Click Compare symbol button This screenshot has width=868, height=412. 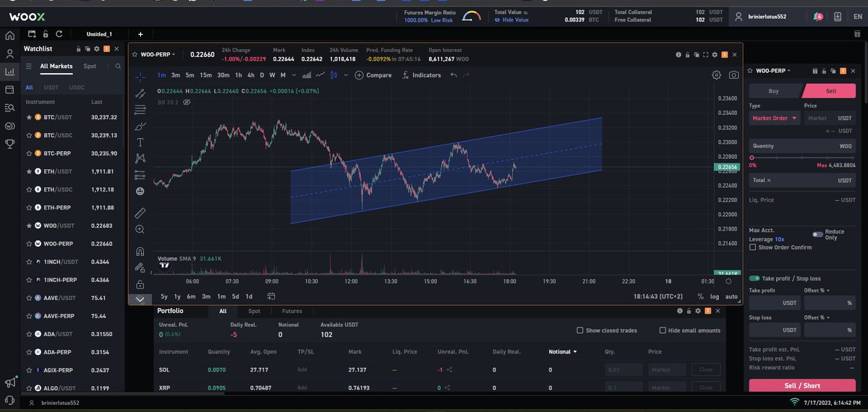(x=373, y=75)
